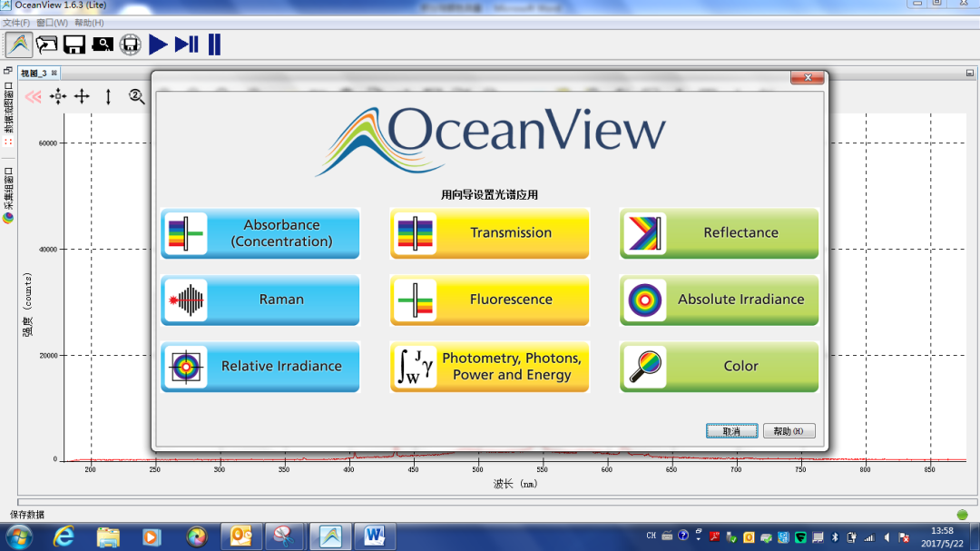Image resolution: width=980 pixels, height=551 pixels.
Task: Click the 取消 cancel button
Action: [x=731, y=431]
